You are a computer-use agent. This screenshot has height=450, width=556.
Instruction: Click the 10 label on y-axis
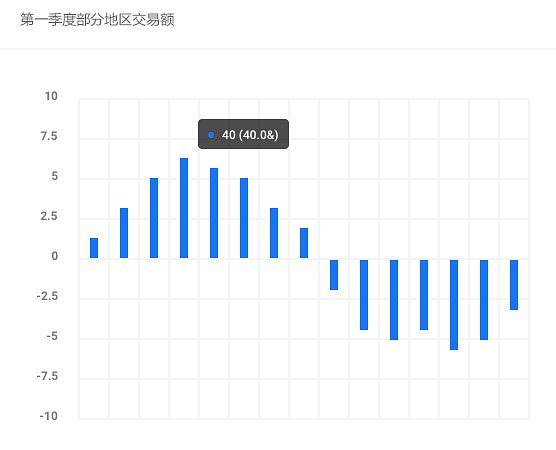click(51, 96)
